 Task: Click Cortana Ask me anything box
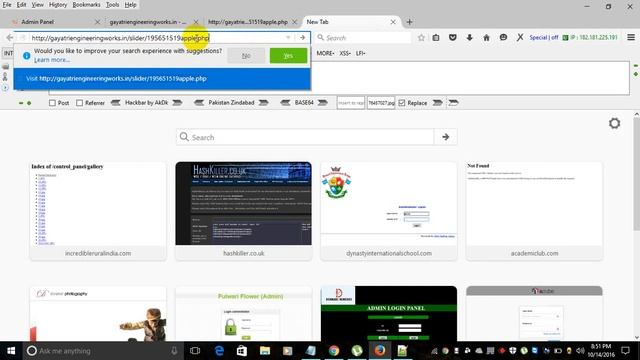(102, 351)
